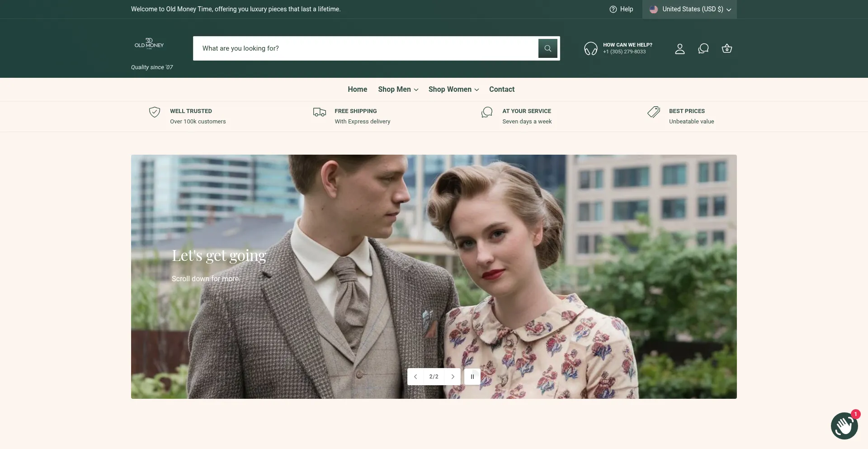Pause the hero image slideshow
This screenshot has height=449, width=868.
click(472, 376)
